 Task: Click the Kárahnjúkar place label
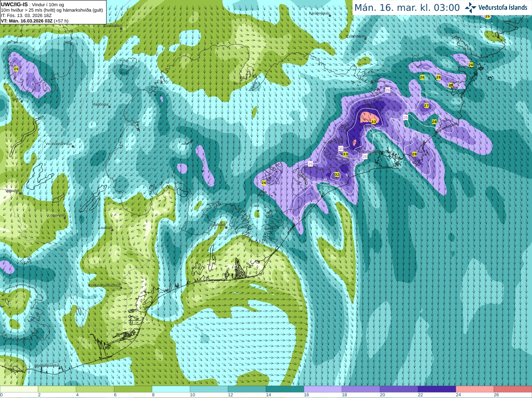tap(319, 13)
